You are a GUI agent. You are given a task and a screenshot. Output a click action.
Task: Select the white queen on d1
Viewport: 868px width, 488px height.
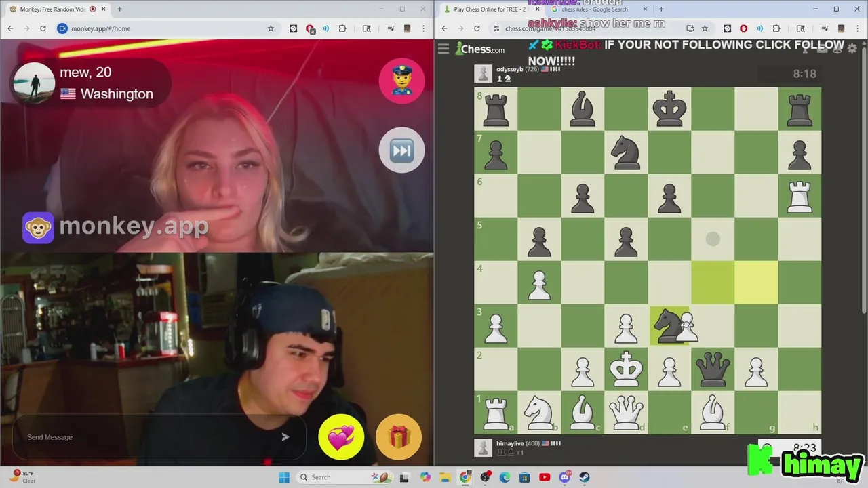click(626, 412)
